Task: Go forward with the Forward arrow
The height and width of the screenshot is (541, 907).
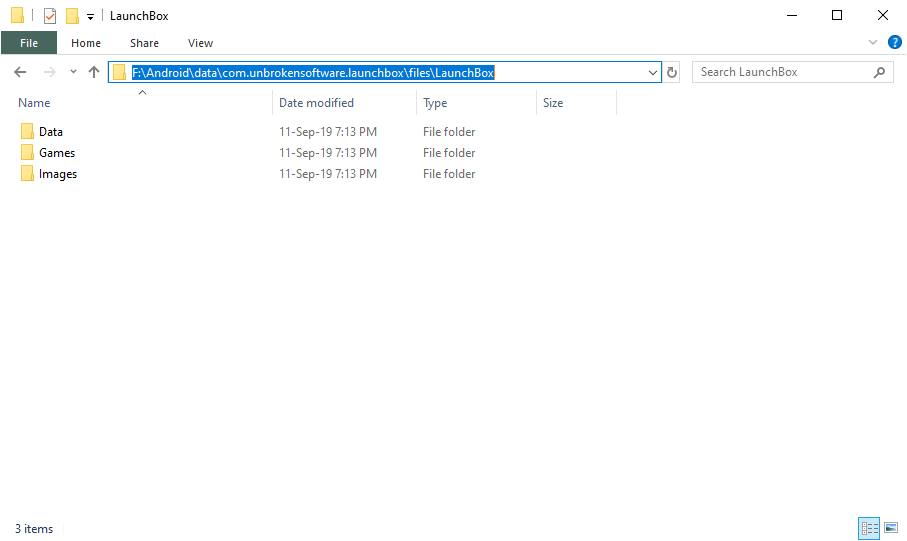Action: click(50, 72)
